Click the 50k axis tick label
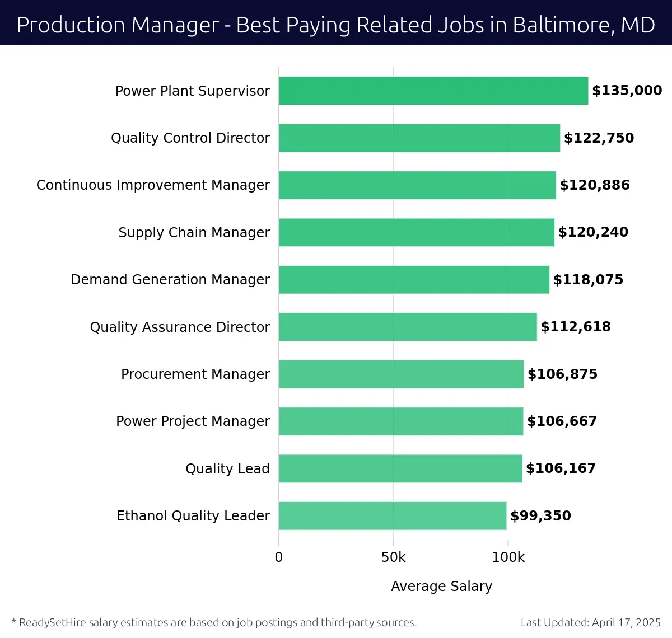The width and height of the screenshot is (672, 638). pos(394,557)
